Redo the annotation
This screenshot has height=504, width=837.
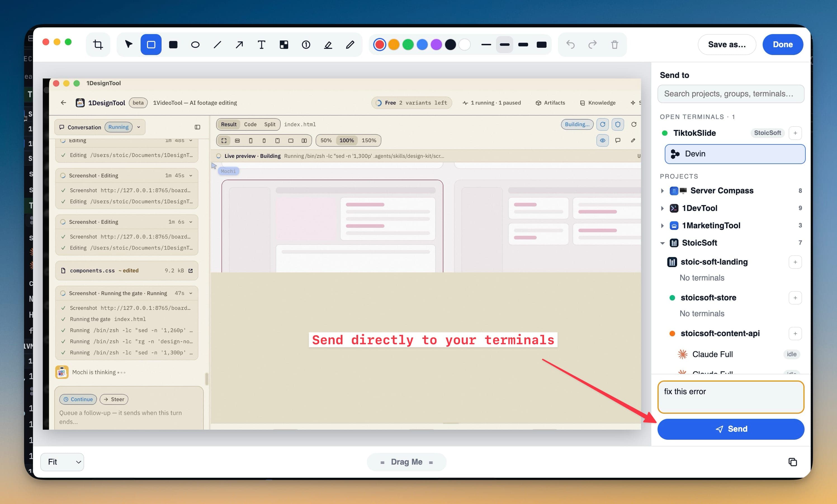point(592,44)
